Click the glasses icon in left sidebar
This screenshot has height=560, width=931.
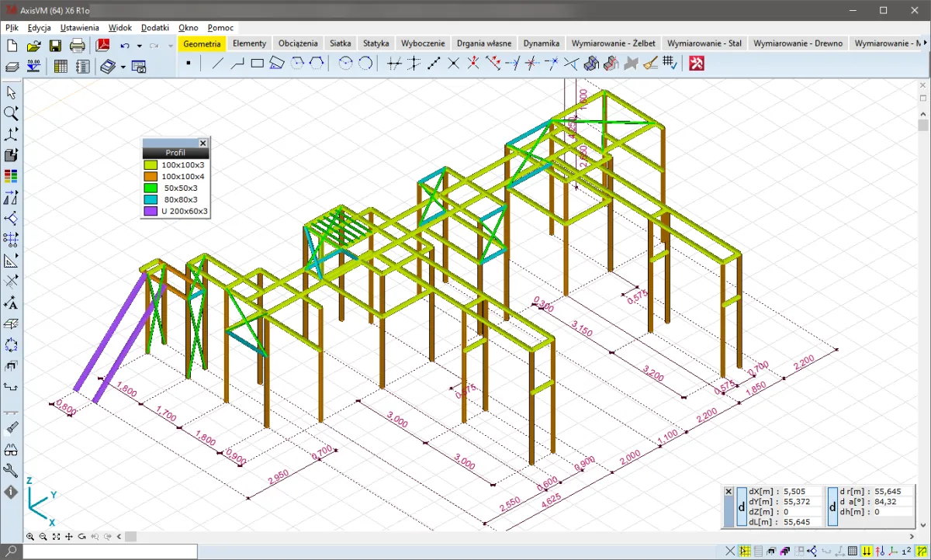[11, 449]
